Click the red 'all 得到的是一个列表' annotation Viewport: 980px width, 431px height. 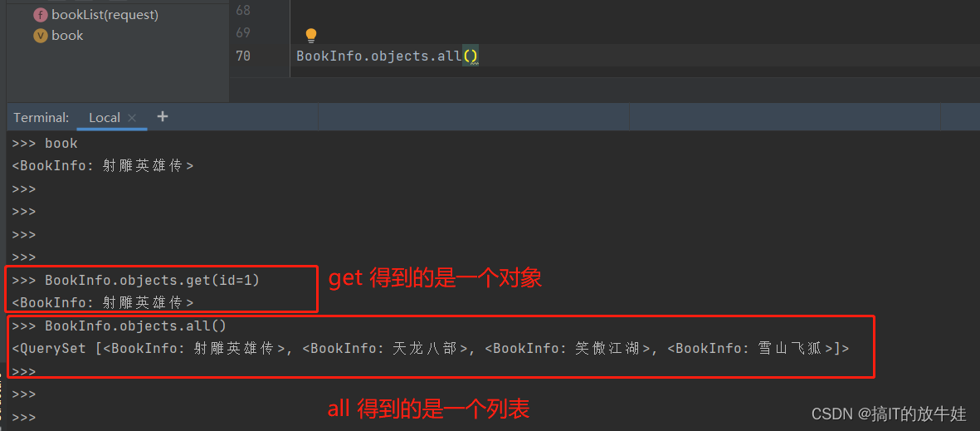(429, 409)
